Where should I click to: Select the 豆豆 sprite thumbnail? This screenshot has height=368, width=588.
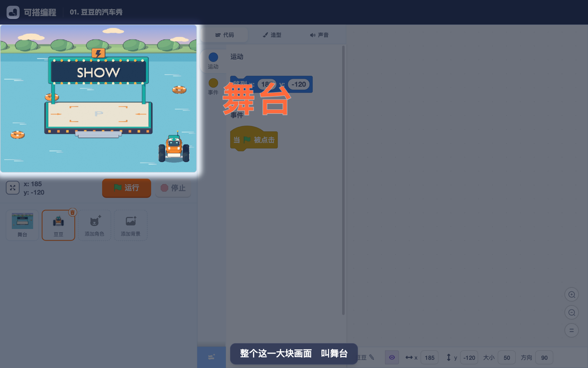pos(58,225)
